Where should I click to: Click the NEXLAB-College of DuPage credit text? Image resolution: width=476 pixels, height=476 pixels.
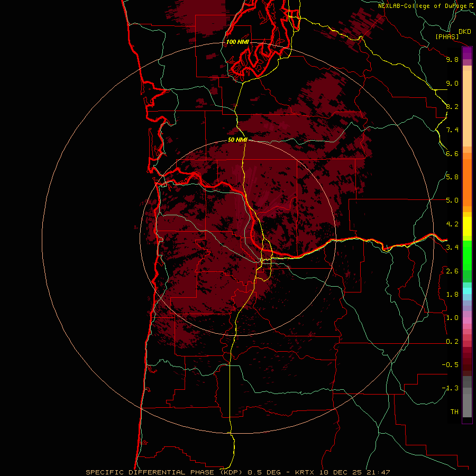pyautogui.click(x=422, y=6)
